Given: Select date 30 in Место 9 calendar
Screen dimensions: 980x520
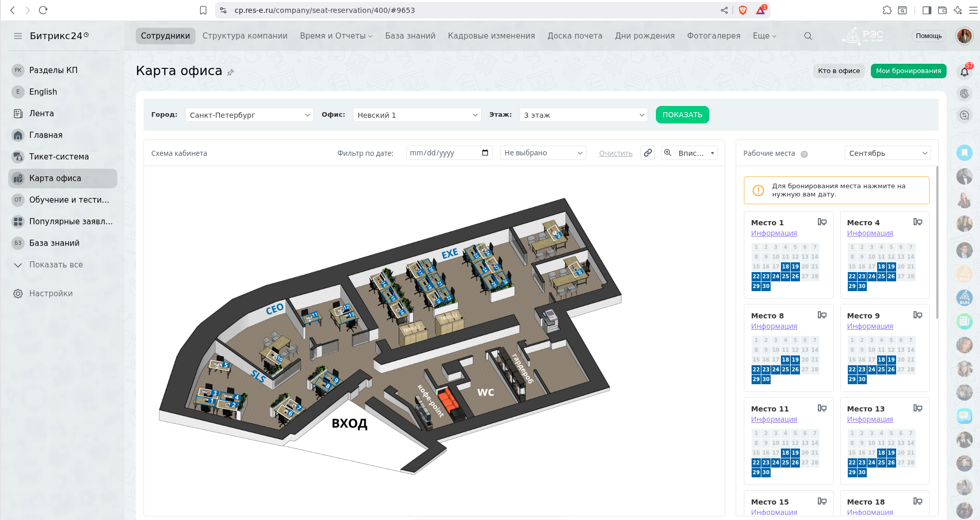Looking at the screenshot, I should pyautogui.click(x=862, y=379).
